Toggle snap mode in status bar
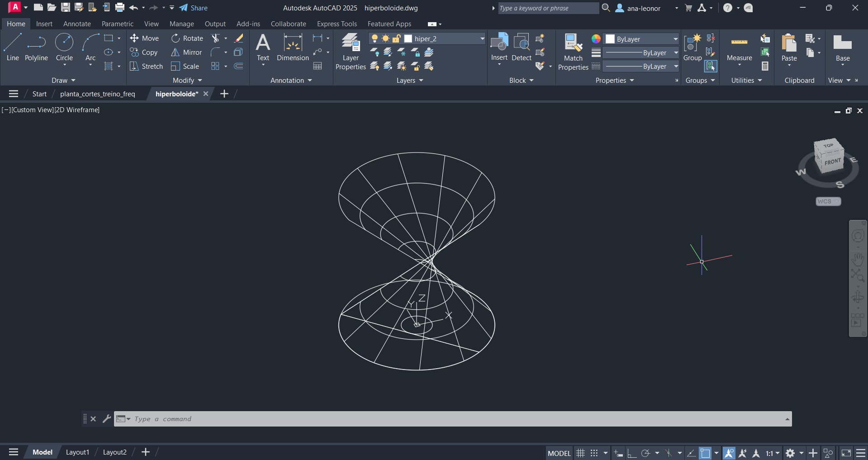The width and height of the screenshot is (868, 460). 594,453
